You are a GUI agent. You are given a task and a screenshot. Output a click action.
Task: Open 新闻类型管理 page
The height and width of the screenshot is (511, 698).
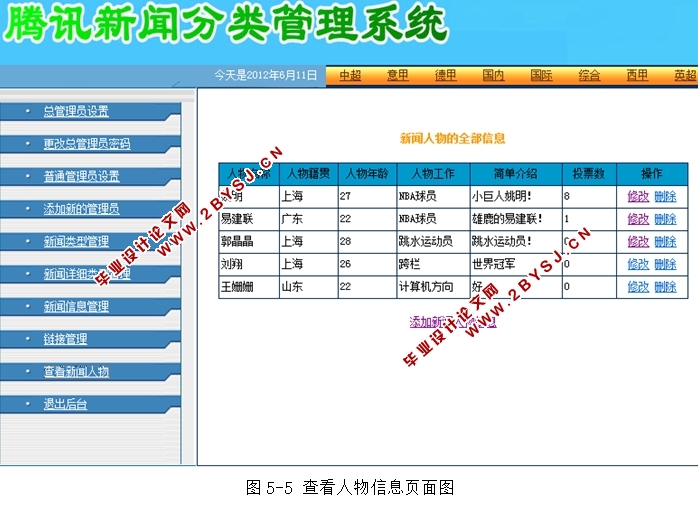click(76, 241)
